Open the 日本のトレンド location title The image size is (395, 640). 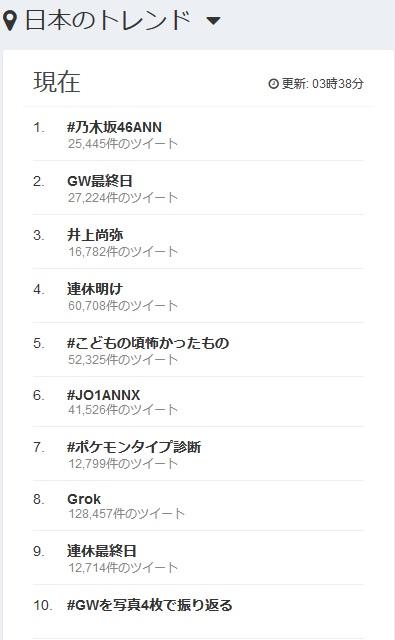pyautogui.click(x=108, y=20)
